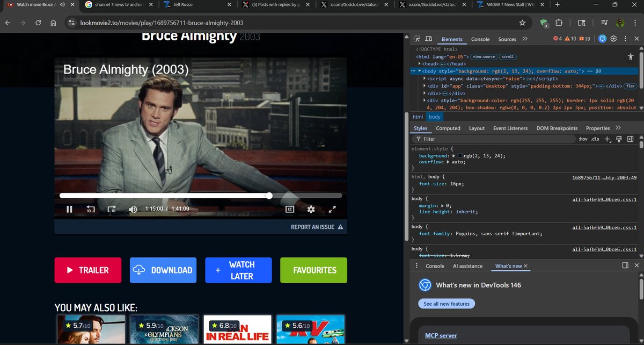644x345 pixels.
Task: Toggle the .cls element classes panel
Action: pyautogui.click(x=595, y=139)
